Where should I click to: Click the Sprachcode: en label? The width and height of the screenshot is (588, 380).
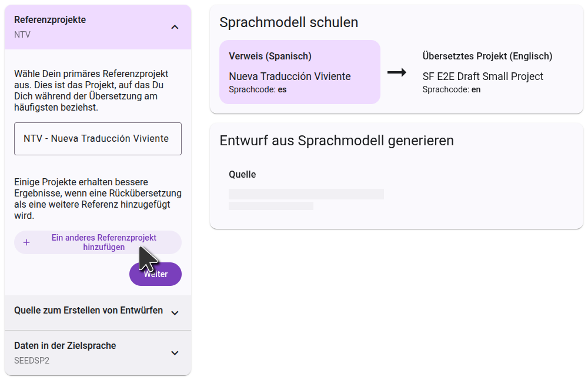pos(452,89)
